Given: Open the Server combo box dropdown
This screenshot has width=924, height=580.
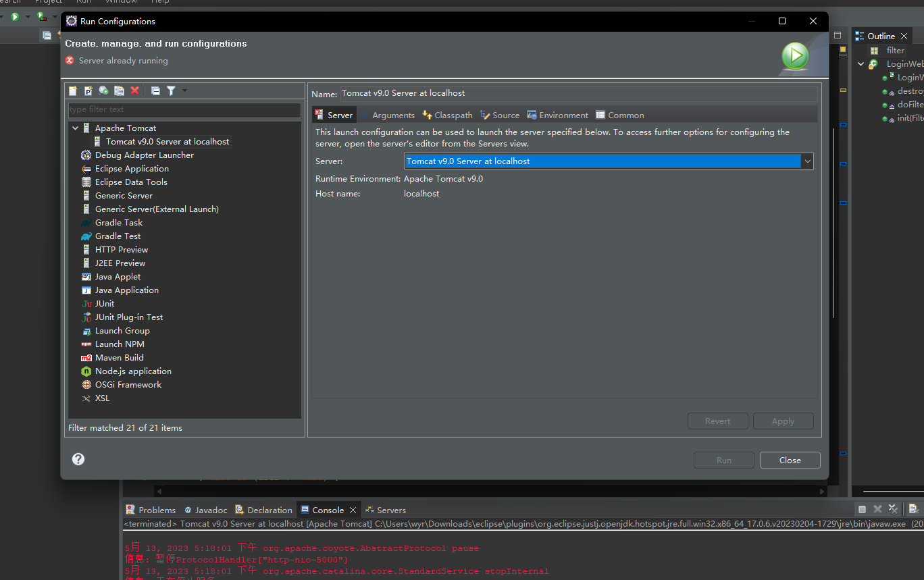Looking at the screenshot, I should (807, 161).
